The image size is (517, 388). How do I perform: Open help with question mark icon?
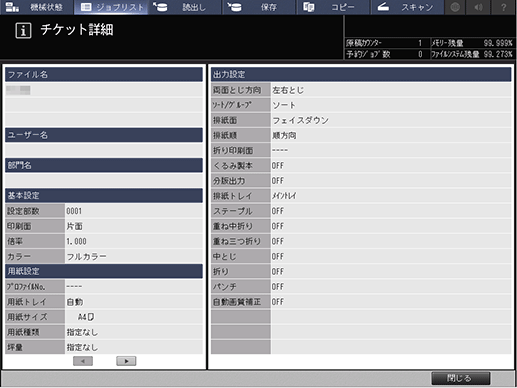(x=503, y=7)
